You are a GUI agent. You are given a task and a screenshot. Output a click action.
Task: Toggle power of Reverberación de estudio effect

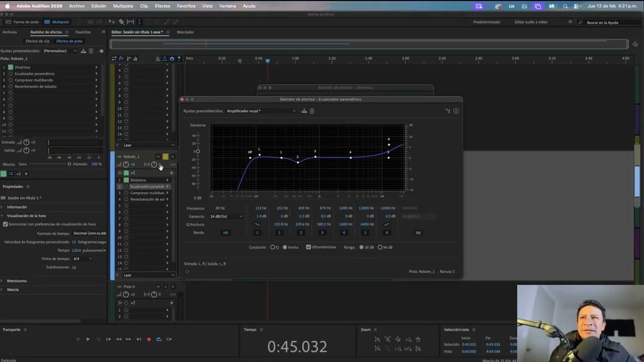click(11, 86)
